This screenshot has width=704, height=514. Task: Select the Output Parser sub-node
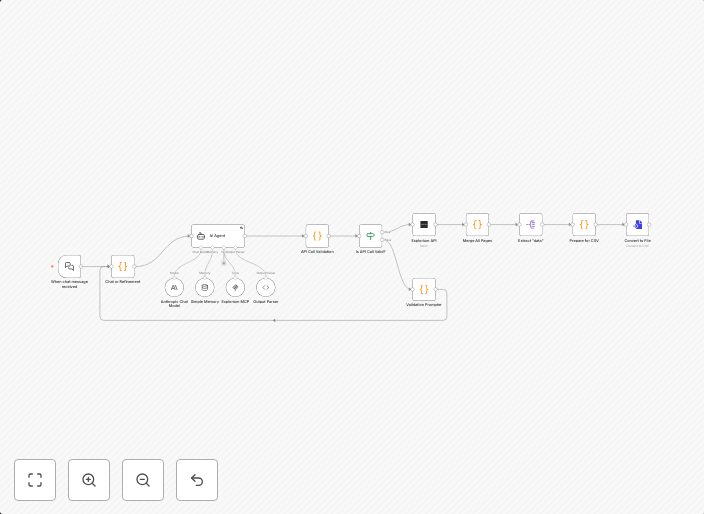coord(265,287)
